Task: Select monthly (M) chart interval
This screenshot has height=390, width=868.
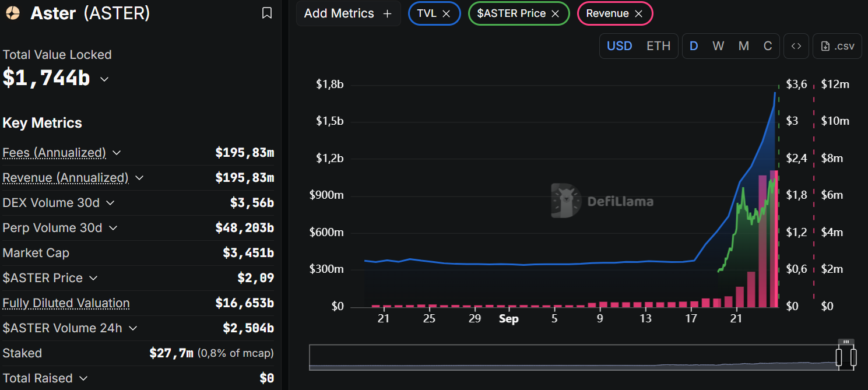Action: pyautogui.click(x=743, y=46)
